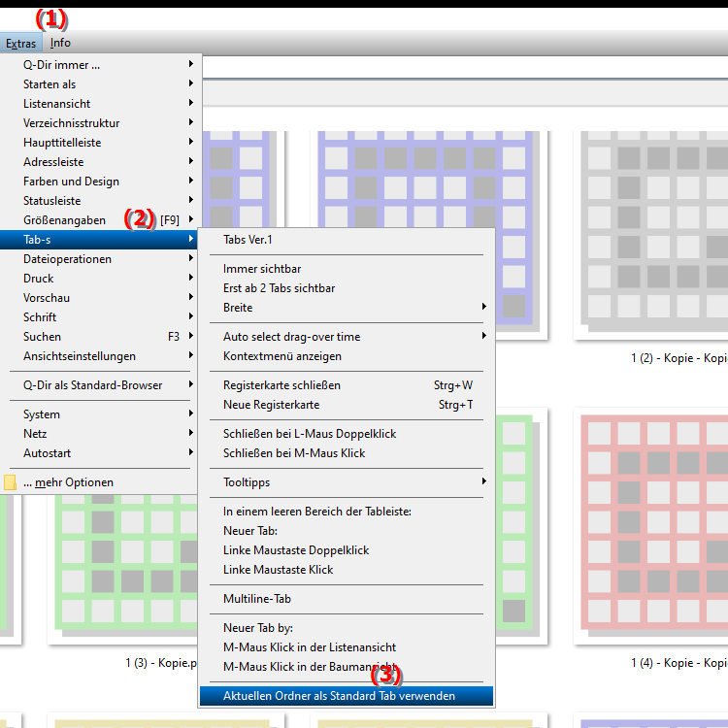Image resolution: width=728 pixels, height=728 pixels.
Task: Open the Schrift submenu
Action: point(100,317)
